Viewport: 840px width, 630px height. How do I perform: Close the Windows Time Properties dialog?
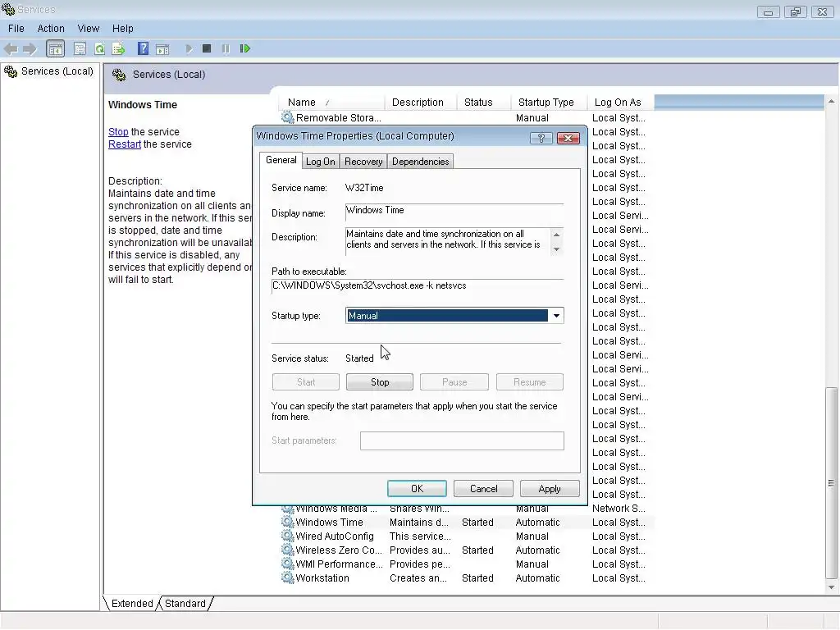coord(568,138)
